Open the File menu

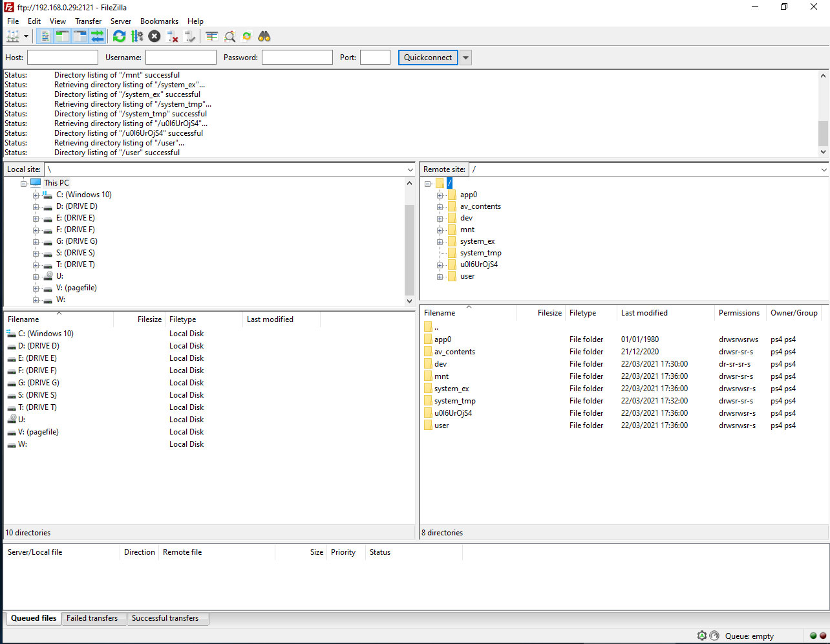[x=13, y=21]
